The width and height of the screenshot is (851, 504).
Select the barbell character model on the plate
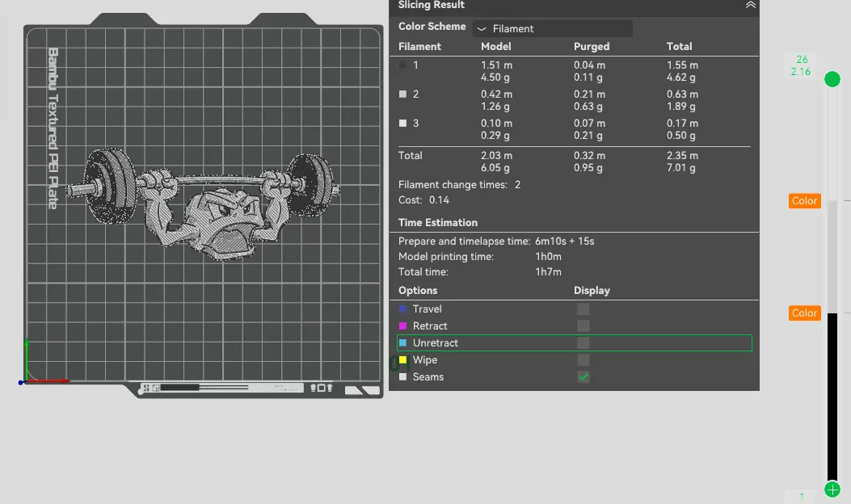[x=204, y=204]
